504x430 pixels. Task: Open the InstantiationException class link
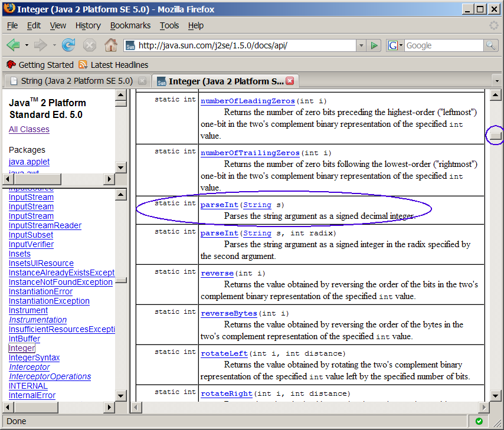[x=49, y=301]
